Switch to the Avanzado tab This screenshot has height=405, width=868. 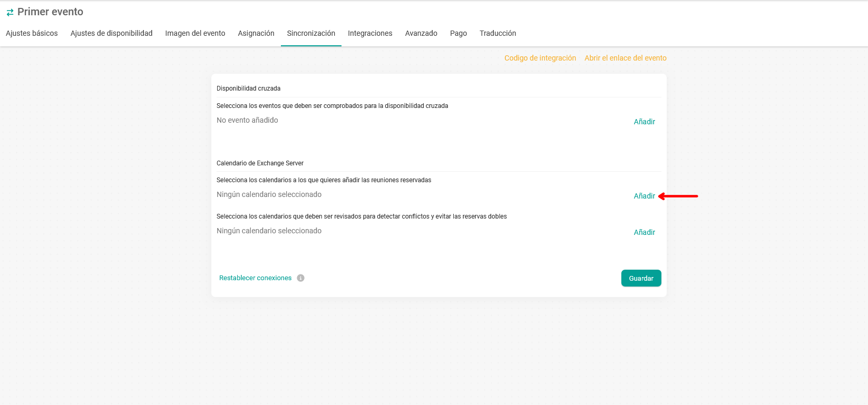[x=421, y=33]
